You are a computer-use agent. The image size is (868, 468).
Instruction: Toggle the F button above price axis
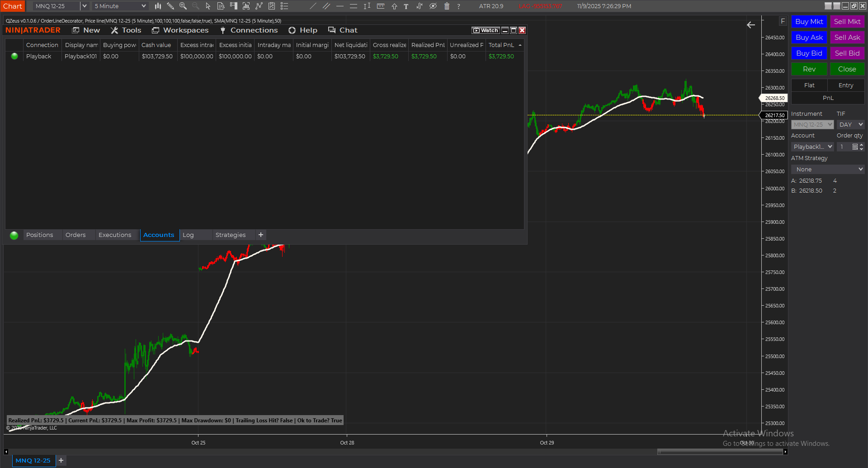(x=783, y=21)
